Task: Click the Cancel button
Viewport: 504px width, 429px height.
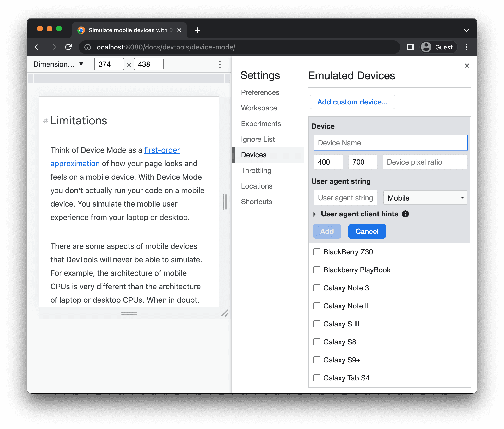Action: (367, 231)
